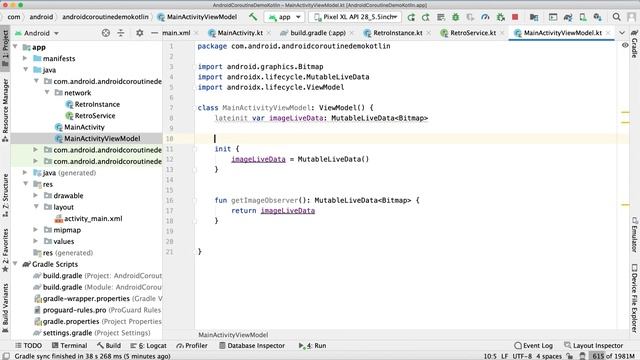Open the Terminal tool tab
The image size is (640, 360).
(x=69, y=346)
